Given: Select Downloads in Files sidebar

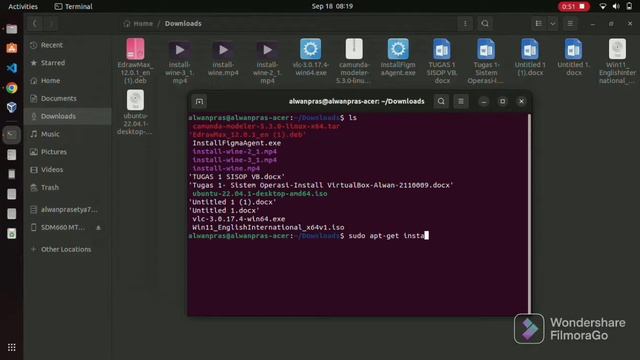Looking at the screenshot, I should click(x=67, y=116).
